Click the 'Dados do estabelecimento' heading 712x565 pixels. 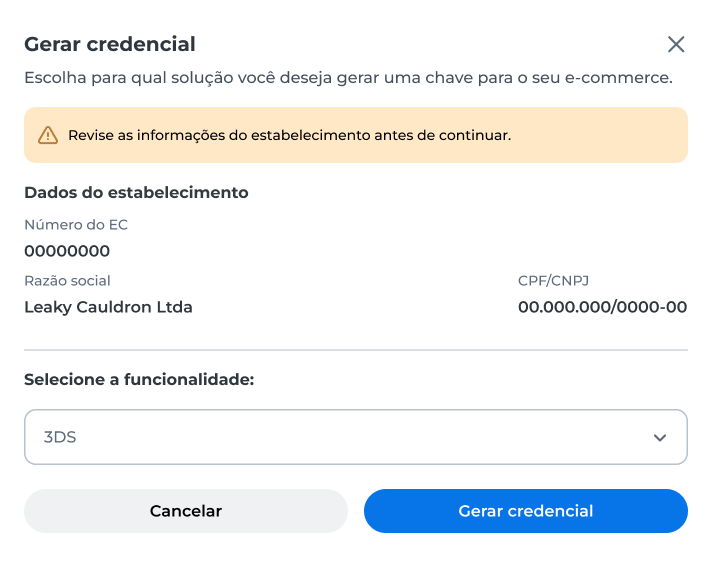click(x=136, y=193)
